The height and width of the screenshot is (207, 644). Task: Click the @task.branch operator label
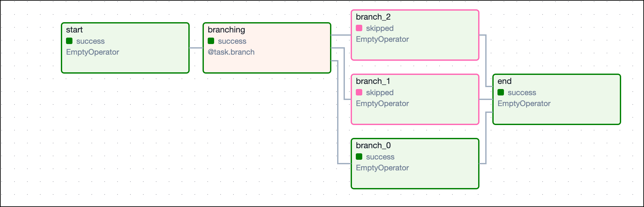click(x=231, y=52)
